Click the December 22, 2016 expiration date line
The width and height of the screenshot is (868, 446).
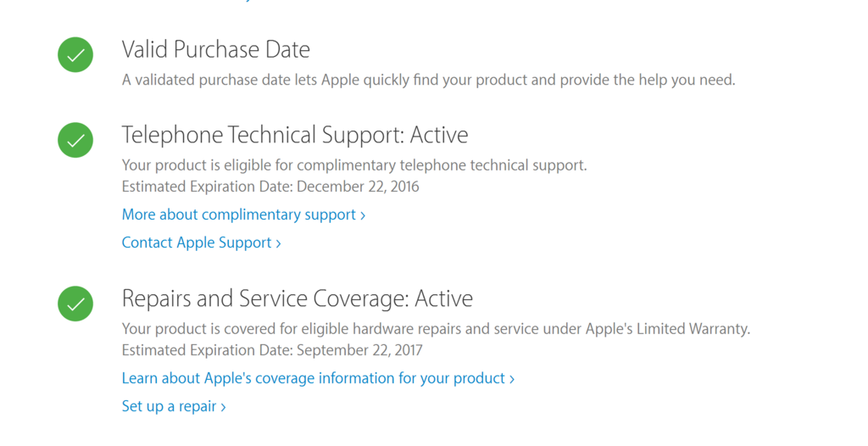[x=270, y=187]
